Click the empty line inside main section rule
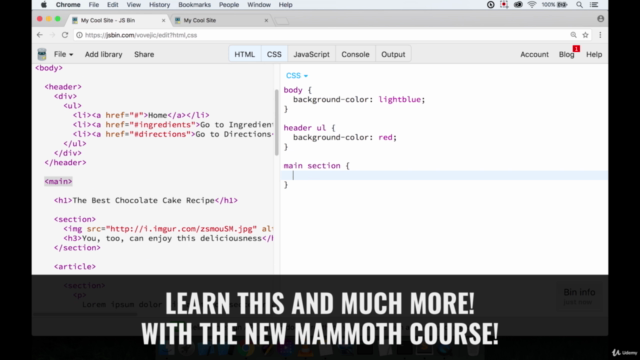The image size is (640, 360). [x=444, y=176]
